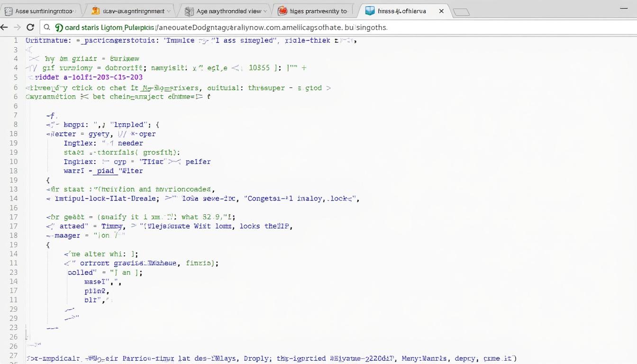
Task: Click the document favicon on the third tab
Action: point(189,10)
